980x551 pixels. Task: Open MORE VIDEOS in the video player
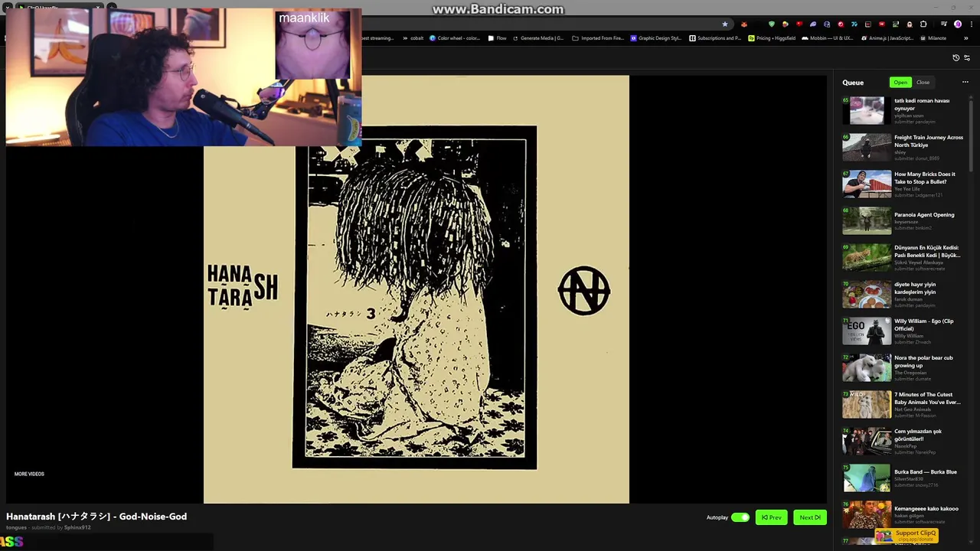point(29,474)
